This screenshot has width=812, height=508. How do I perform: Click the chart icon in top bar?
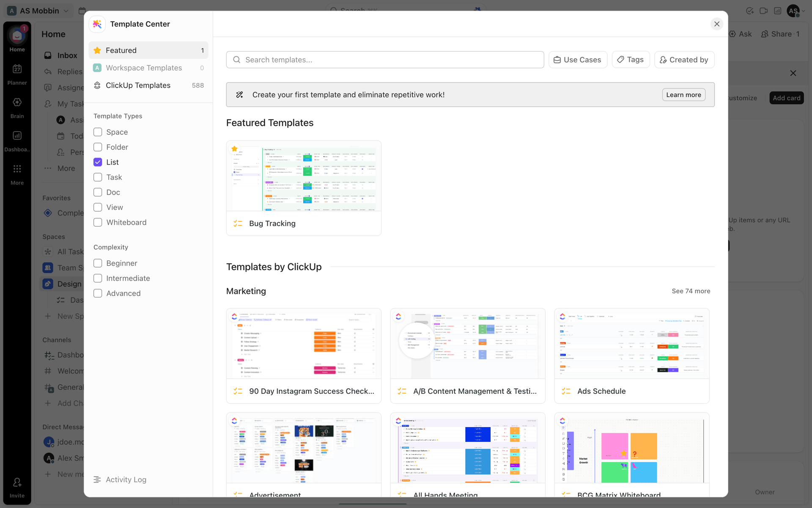click(778, 11)
